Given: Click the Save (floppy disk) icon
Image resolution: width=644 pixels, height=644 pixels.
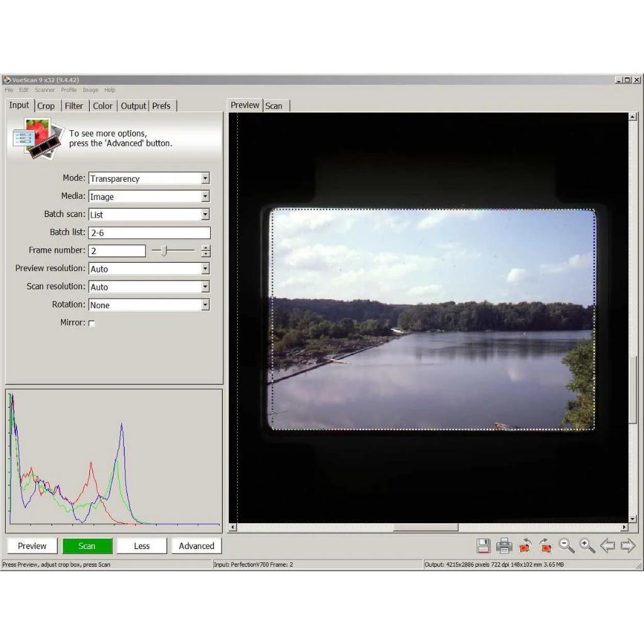Looking at the screenshot, I should (x=484, y=546).
